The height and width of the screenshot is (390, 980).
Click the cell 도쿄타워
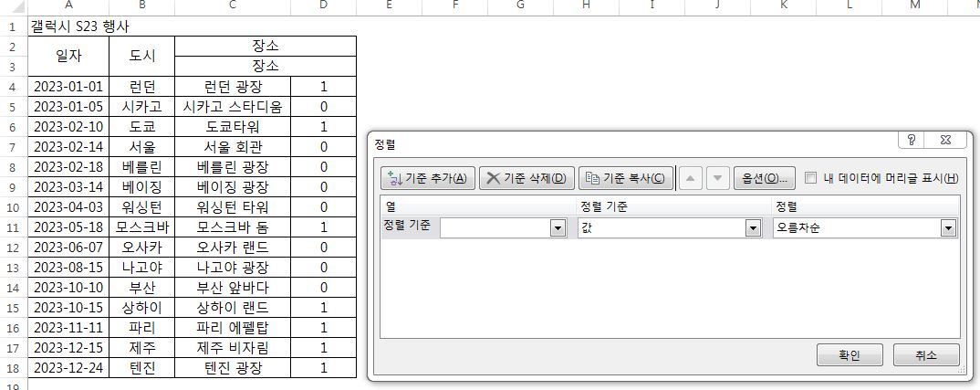tap(233, 127)
